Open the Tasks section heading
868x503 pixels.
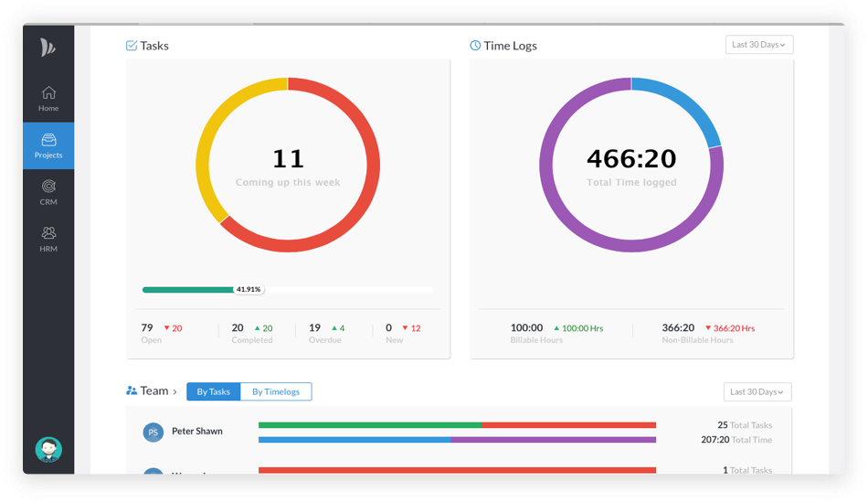click(153, 46)
